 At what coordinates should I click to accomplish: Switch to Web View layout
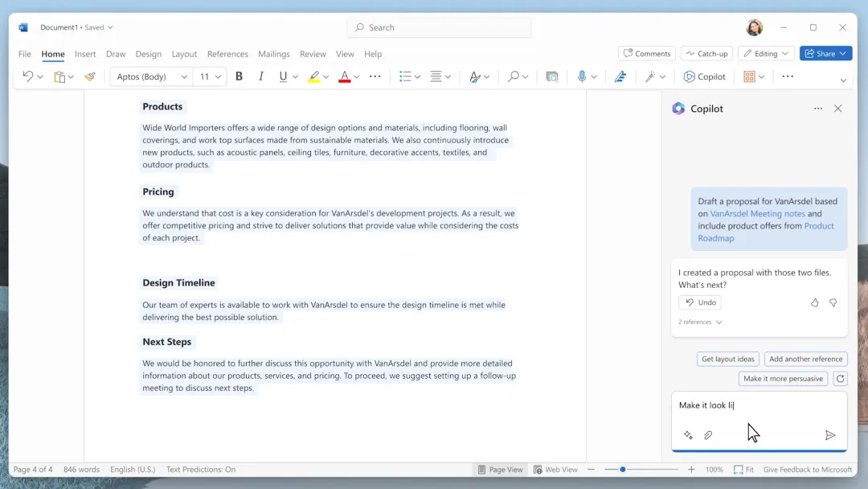tap(555, 470)
